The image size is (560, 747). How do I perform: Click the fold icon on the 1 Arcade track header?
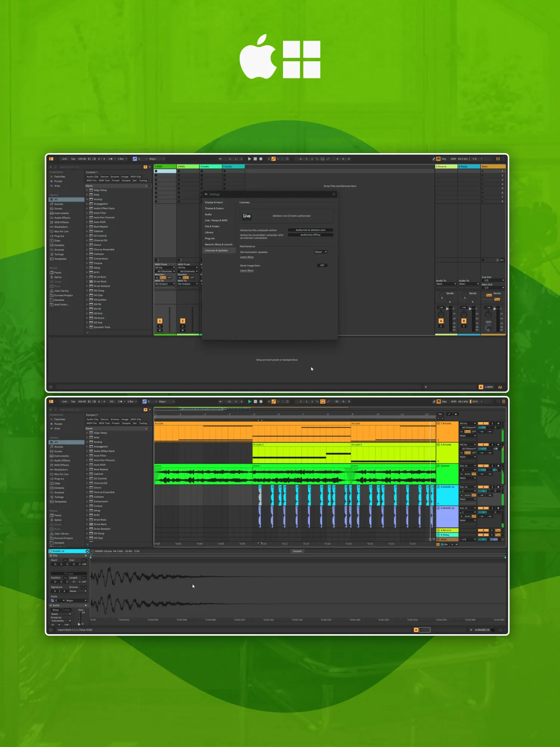438,424
